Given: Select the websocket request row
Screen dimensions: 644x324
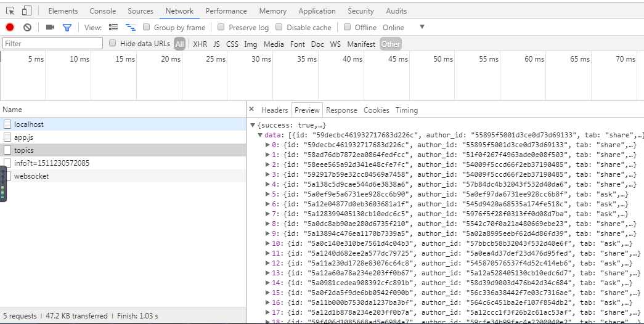Looking at the screenshot, I should pos(123,176).
